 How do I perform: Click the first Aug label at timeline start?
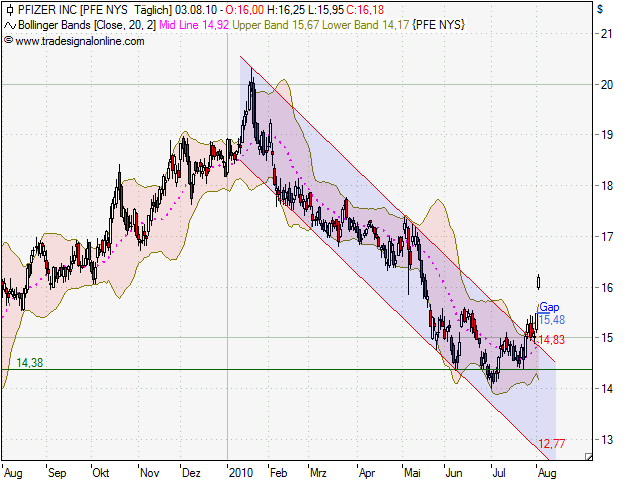(13, 473)
